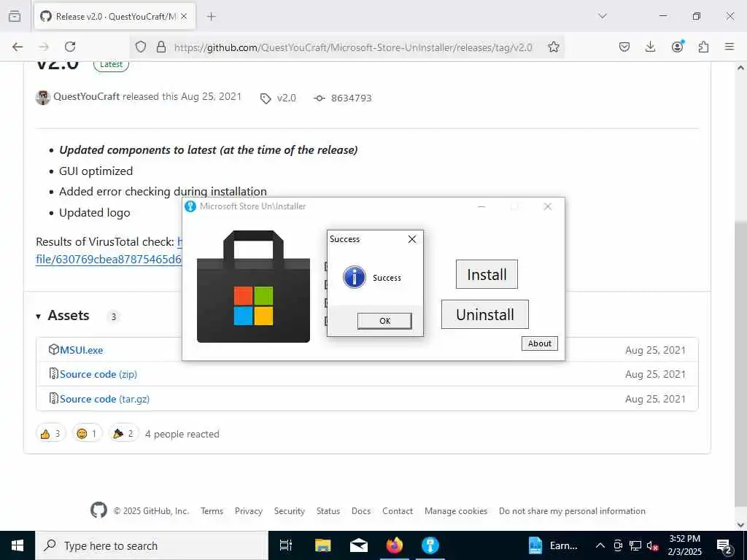
Task: Click Manage cookies in footer
Action: [x=455, y=511]
